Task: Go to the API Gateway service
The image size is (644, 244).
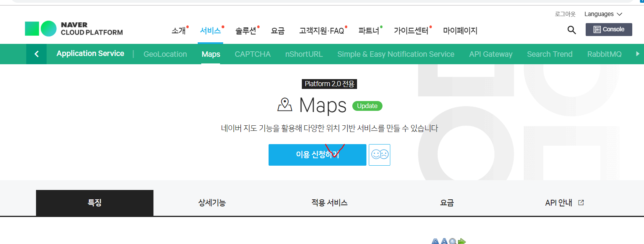Action: click(491, 54)
